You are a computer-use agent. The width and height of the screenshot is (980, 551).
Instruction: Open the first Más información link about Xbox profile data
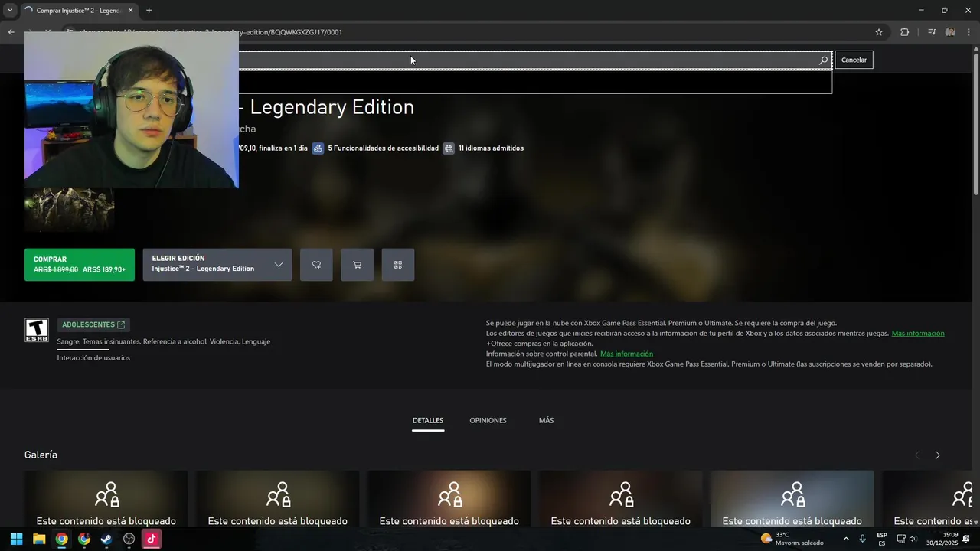[x=918, y=334]
